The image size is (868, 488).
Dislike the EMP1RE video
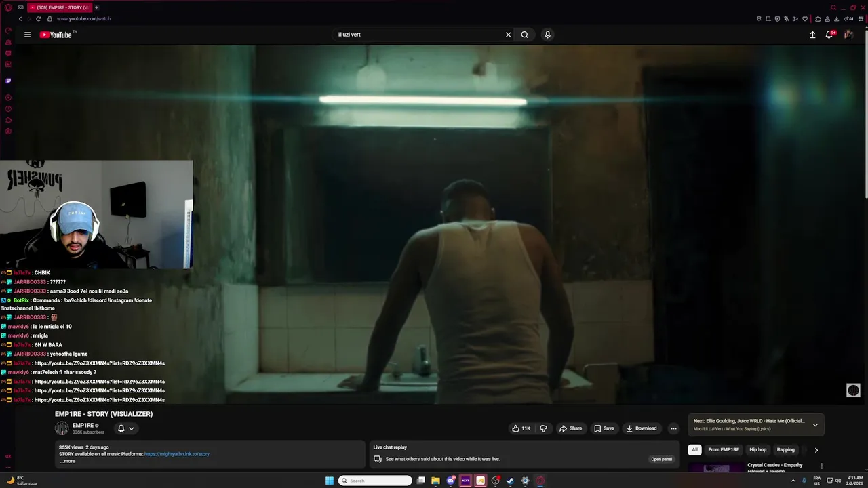pos(543,428)
